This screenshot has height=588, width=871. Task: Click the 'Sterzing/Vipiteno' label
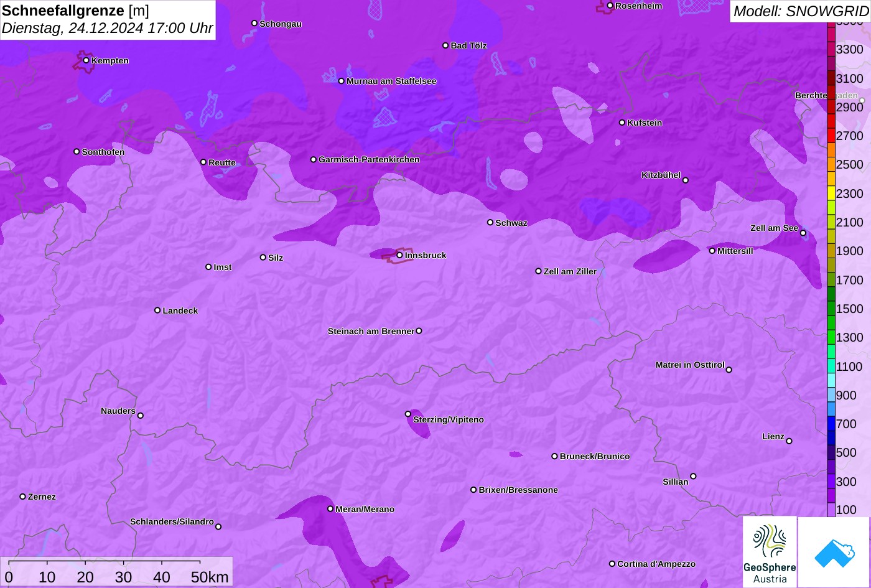click(449, 419)
